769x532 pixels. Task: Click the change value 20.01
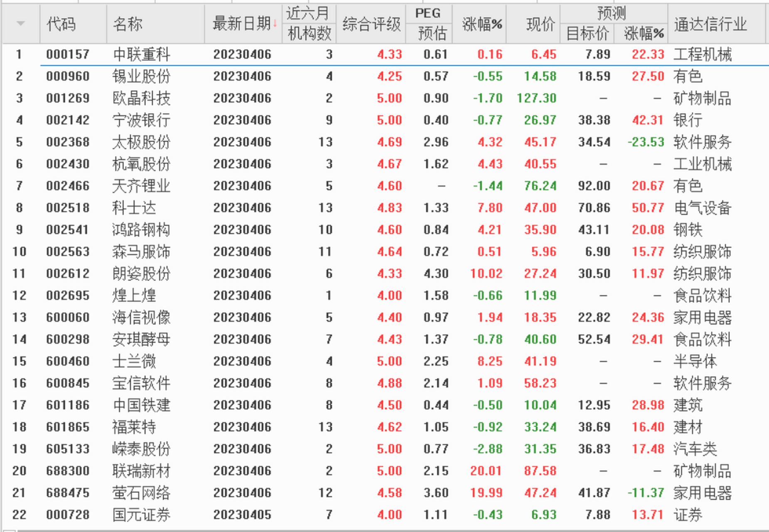click(x=486, y=471)
